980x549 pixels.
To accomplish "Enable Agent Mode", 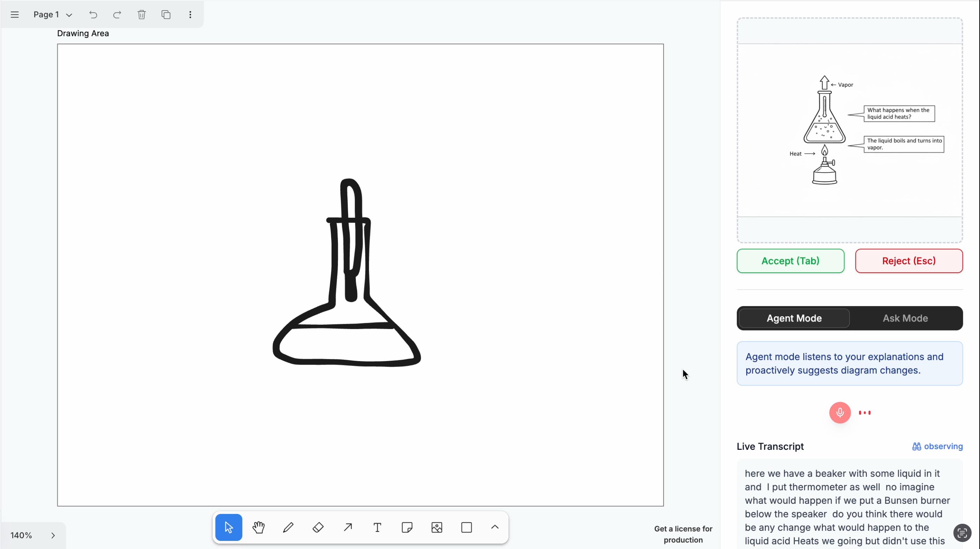I will 794,318.
